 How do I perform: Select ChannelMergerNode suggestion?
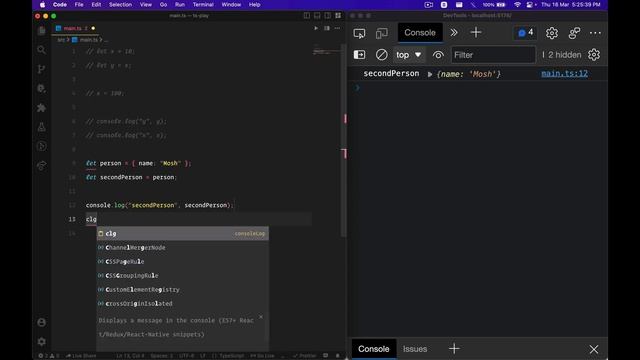tap(182, 247)
